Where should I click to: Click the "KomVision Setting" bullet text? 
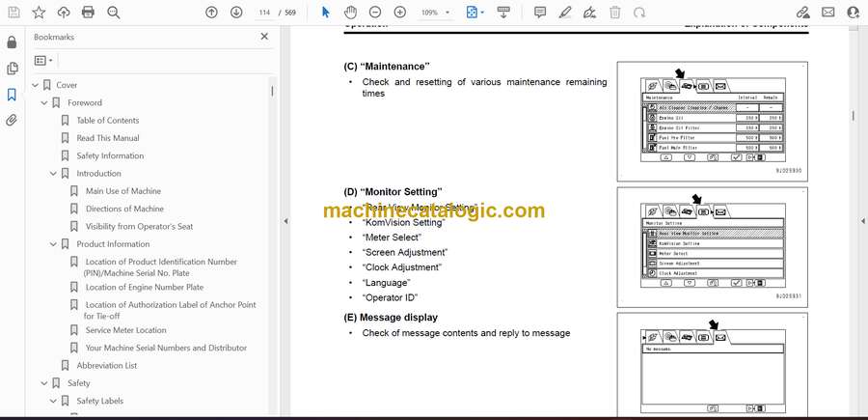[403, 222]
